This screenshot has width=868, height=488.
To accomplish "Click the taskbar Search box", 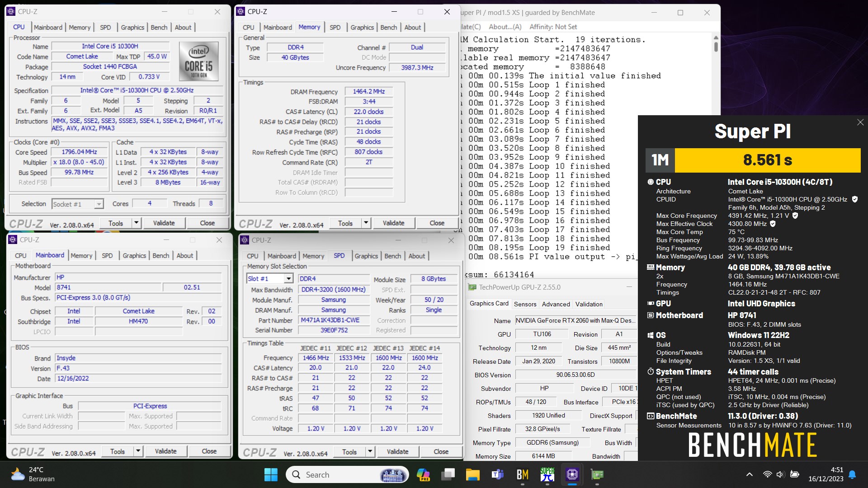I will [x=347, y=474].
